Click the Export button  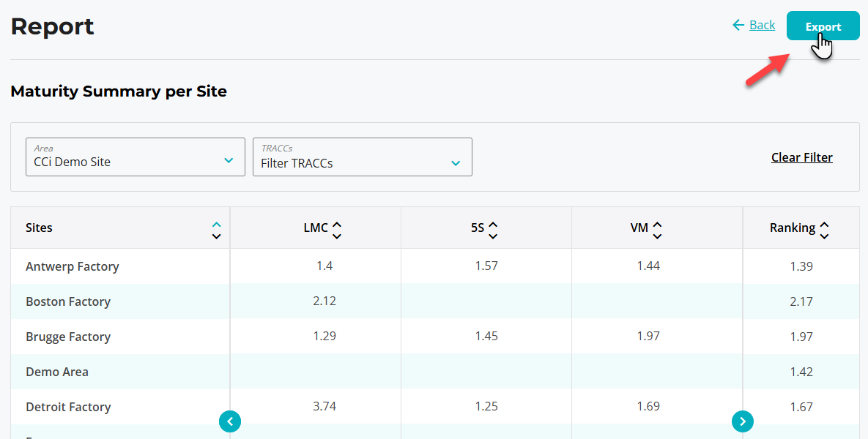click(x=823, y=26)
